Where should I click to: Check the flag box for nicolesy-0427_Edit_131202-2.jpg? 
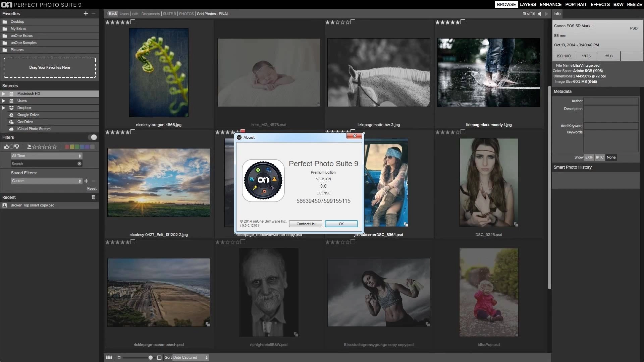133,132
